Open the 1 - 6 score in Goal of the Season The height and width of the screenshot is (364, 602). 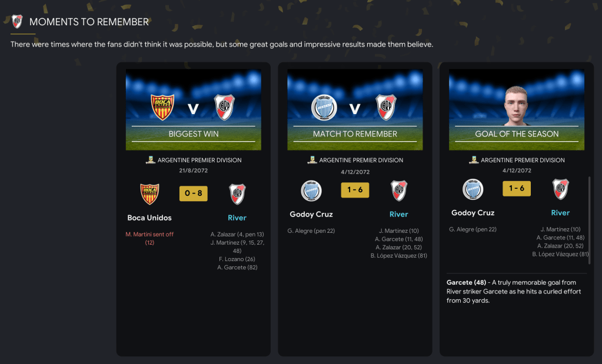pyautogui.click(x=517, y=188)
